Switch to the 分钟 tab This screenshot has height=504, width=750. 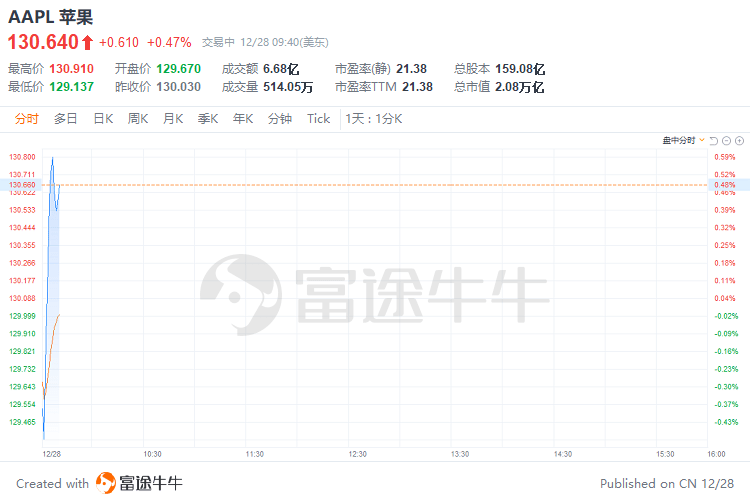[x=280, y=119]
